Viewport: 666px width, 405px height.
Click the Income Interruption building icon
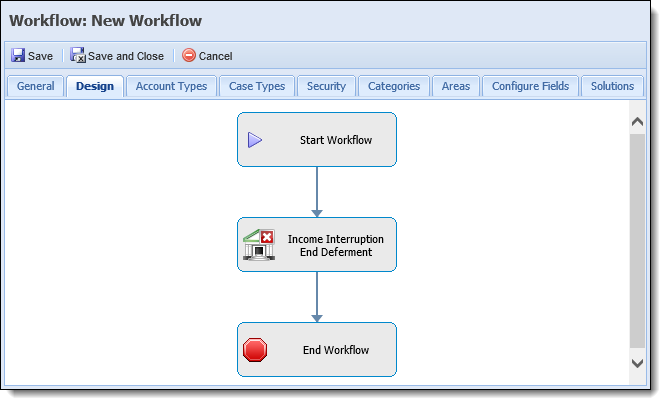(x=259, y=245)
